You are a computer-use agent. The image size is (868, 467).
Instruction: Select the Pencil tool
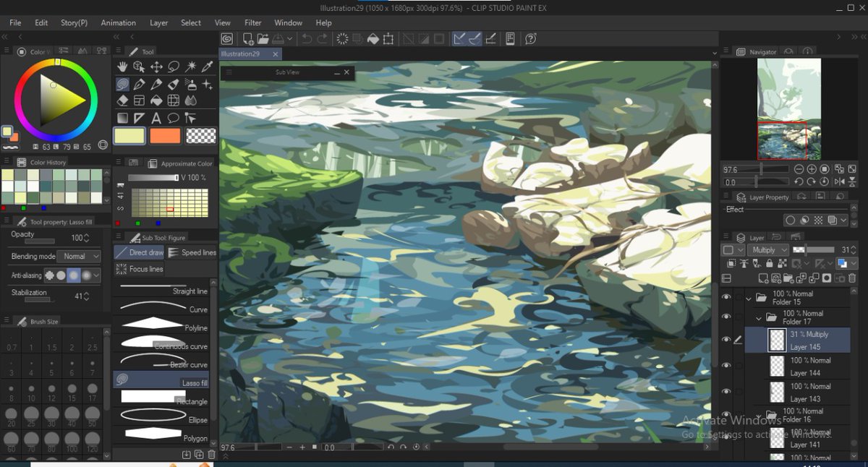point(156,85)
